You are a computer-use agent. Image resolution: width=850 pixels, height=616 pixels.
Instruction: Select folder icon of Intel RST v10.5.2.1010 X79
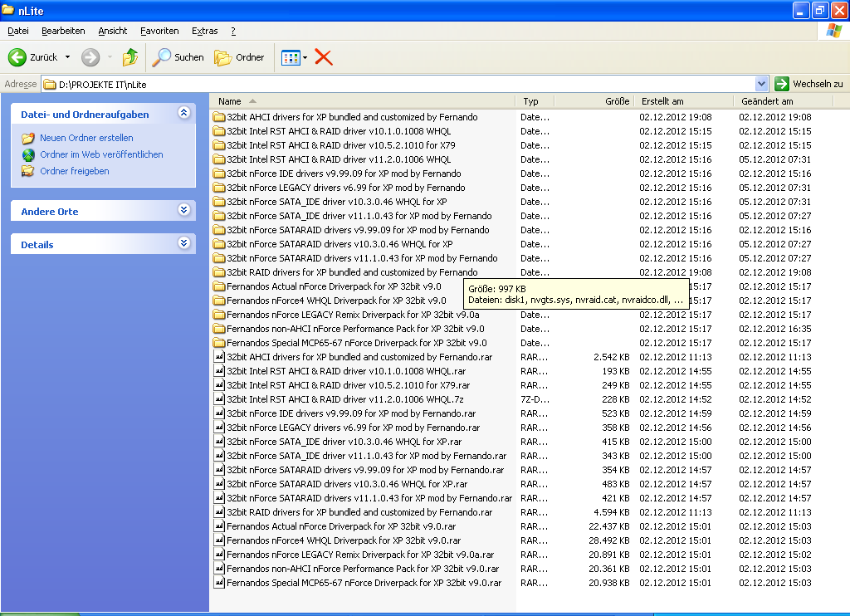point(219,145)
